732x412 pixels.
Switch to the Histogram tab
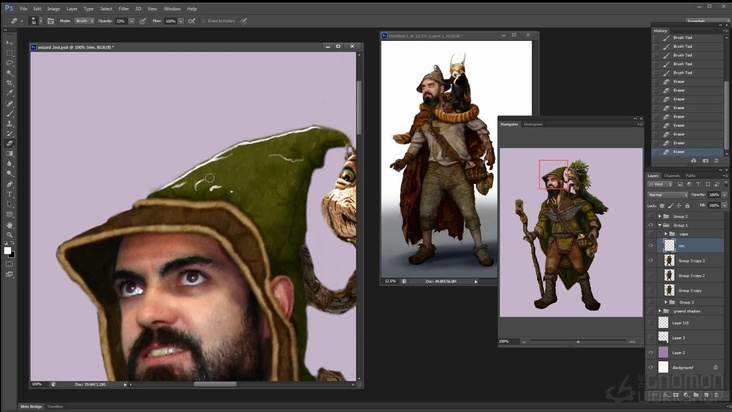point(533,125)
